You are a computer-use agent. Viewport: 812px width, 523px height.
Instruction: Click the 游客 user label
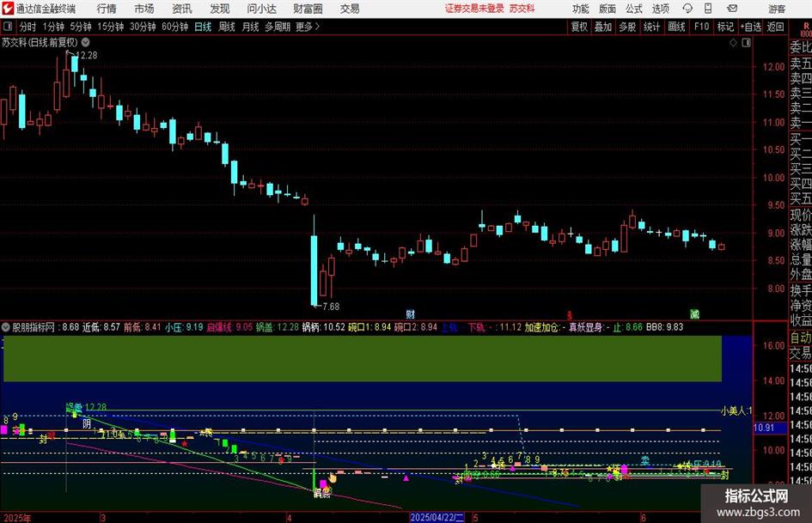pyautogui.click(x=777, y=9)
